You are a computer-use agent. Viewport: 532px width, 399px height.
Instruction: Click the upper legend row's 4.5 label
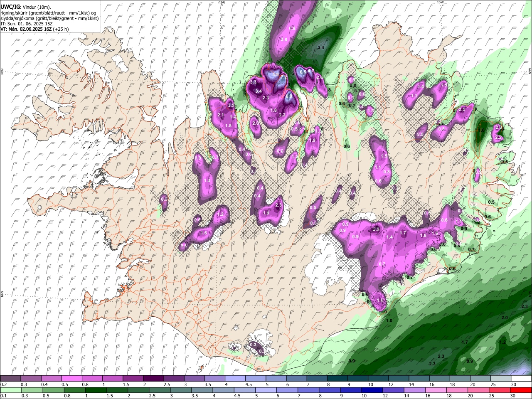pyautogui.click(x=249, y=384)
